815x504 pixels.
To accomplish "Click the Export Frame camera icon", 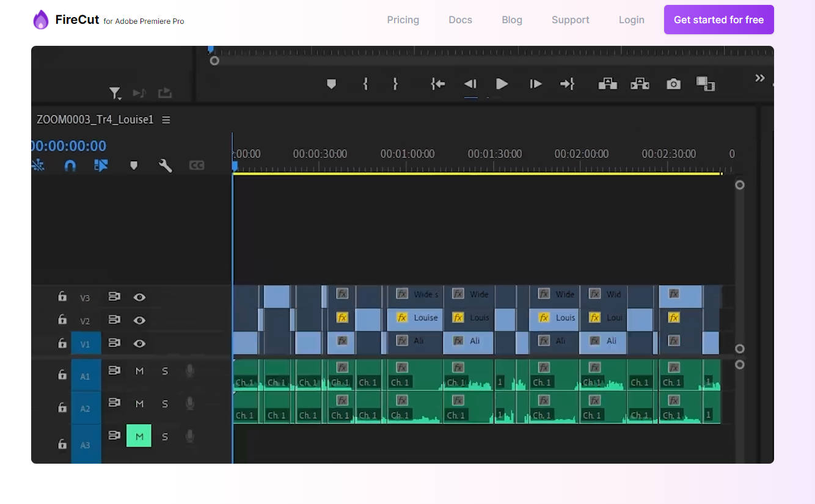I will click(x=673, y=84).
